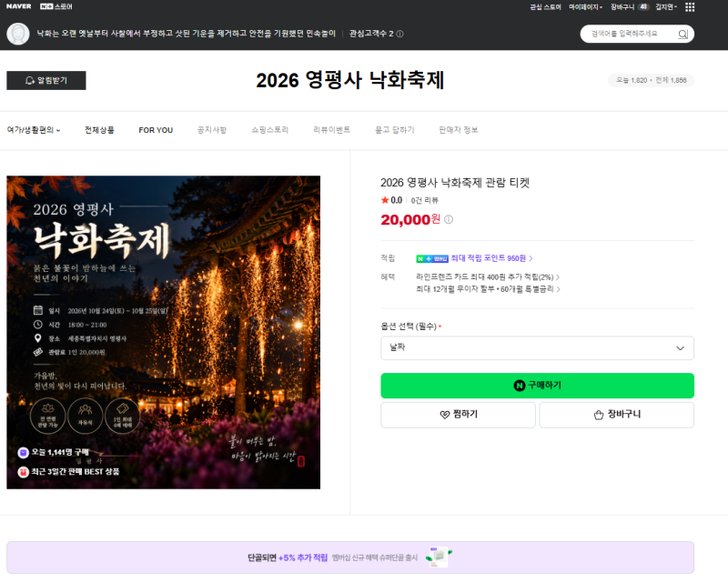Click the 관심고객수 2 text
Image resolution: width=728 pixels, height=583 pixels.
pyautogui.click(x=371, y=34)
